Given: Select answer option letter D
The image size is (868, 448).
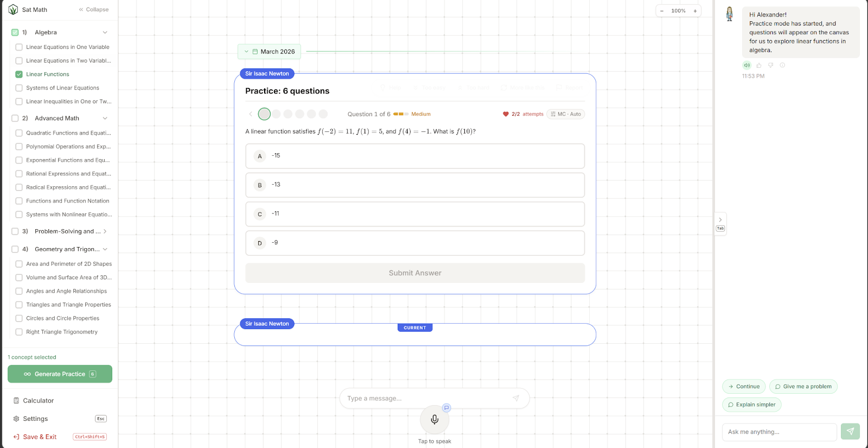Looking at the screenshot, I should point(260,243).
